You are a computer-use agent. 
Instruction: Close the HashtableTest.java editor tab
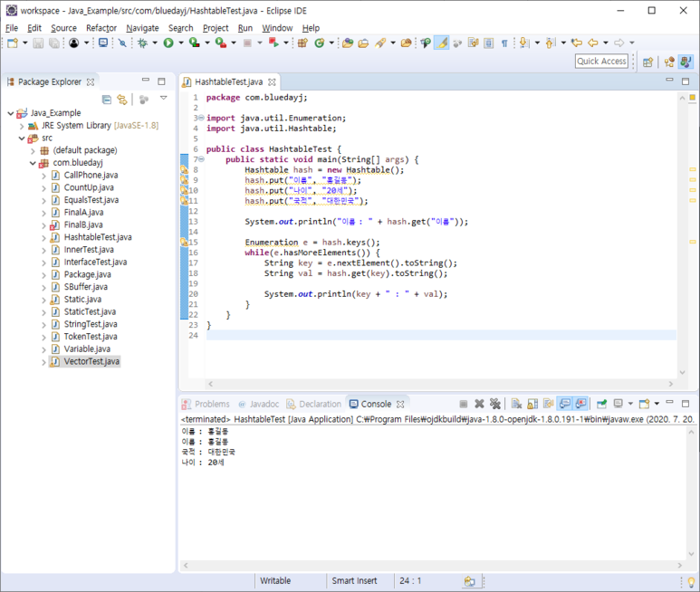coord(272,82)
